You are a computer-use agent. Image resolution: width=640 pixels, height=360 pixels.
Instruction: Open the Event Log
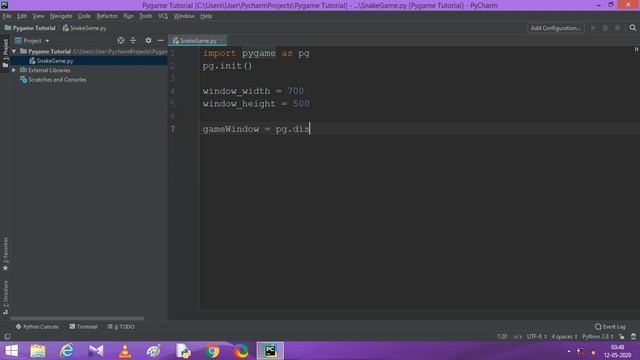pos(610,327)
